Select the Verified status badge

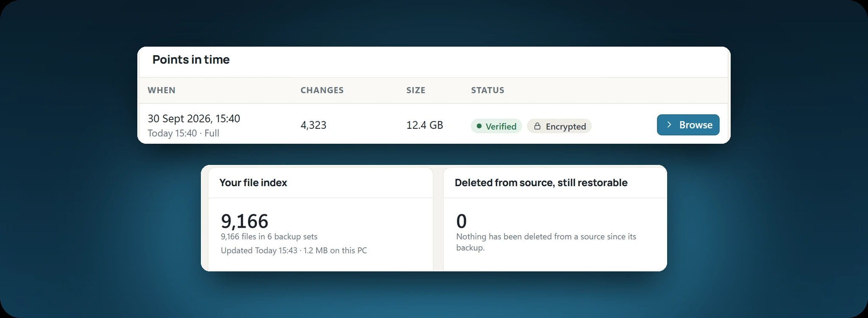pyautogui.click(x=496, y=126)
